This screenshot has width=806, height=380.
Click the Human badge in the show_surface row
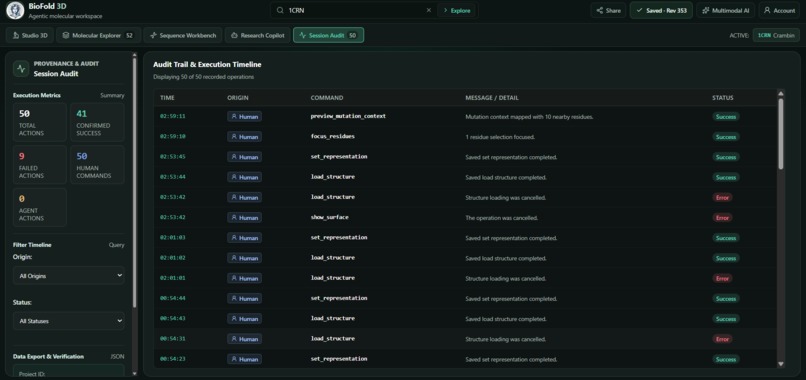tap(244, 218)
